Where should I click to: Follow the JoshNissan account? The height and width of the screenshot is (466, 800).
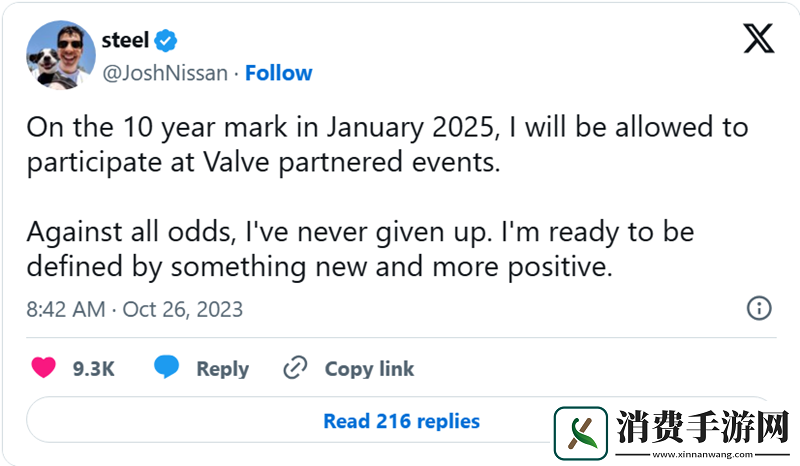click(278, 73)
